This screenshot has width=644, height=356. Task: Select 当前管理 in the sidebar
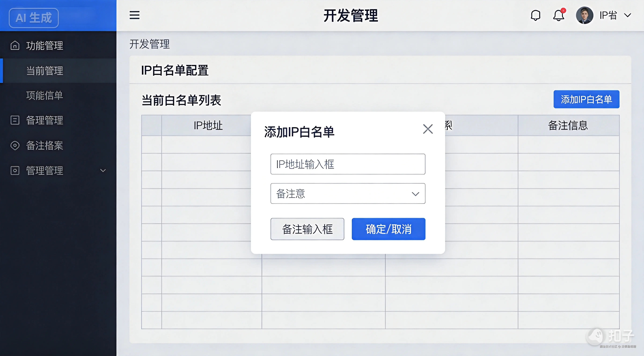[45, 71]
